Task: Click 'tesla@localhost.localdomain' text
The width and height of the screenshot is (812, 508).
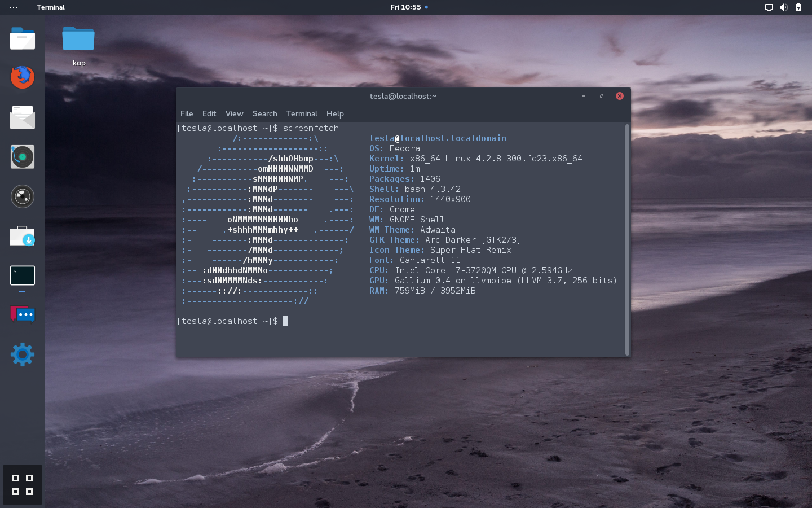Action: click(438, 138)
